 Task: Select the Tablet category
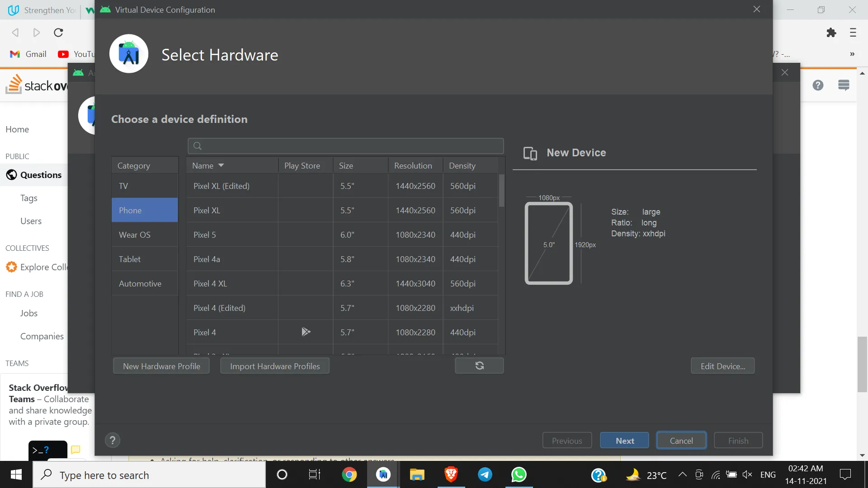tap(145, 259)
